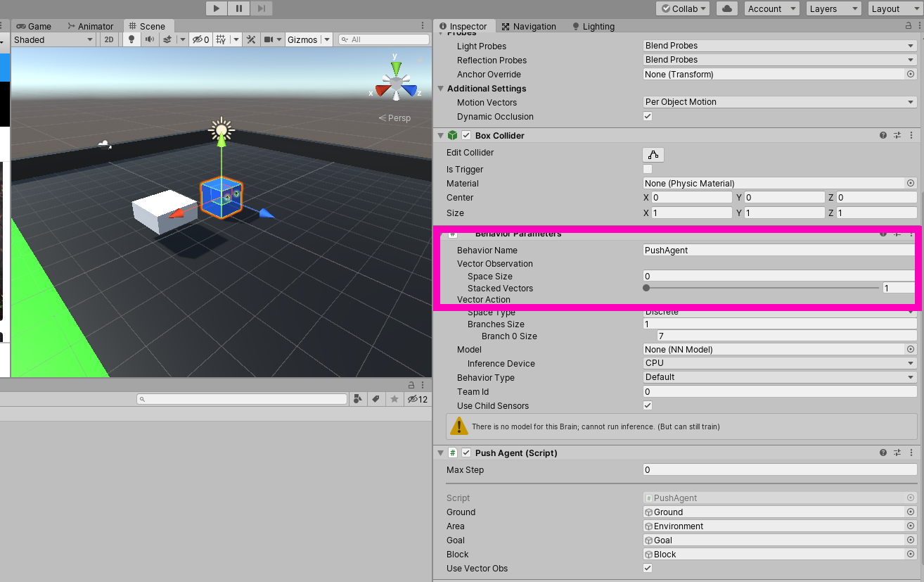Select the white block in scene
The image size is (924, 582).
pyautogui.click(x=165, y=211)
